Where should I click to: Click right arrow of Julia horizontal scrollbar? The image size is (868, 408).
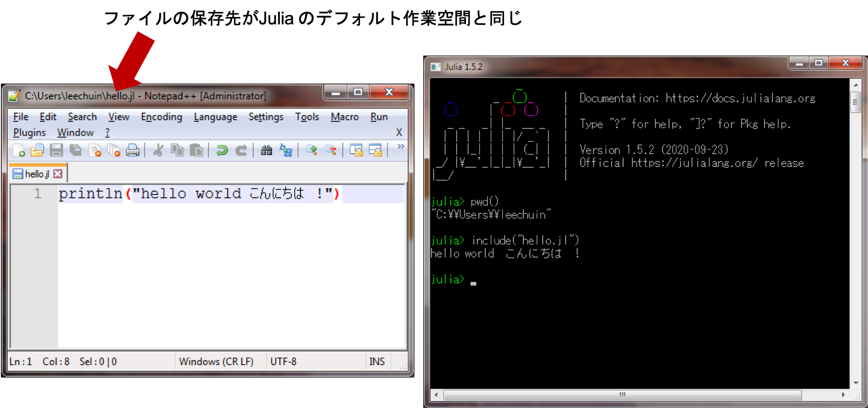(x=844, y=395)
